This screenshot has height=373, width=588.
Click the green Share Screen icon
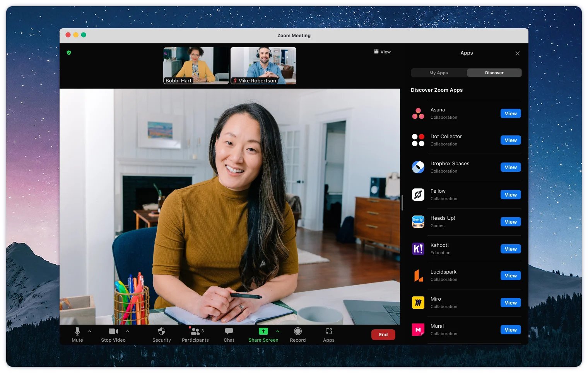click(263, 331)
